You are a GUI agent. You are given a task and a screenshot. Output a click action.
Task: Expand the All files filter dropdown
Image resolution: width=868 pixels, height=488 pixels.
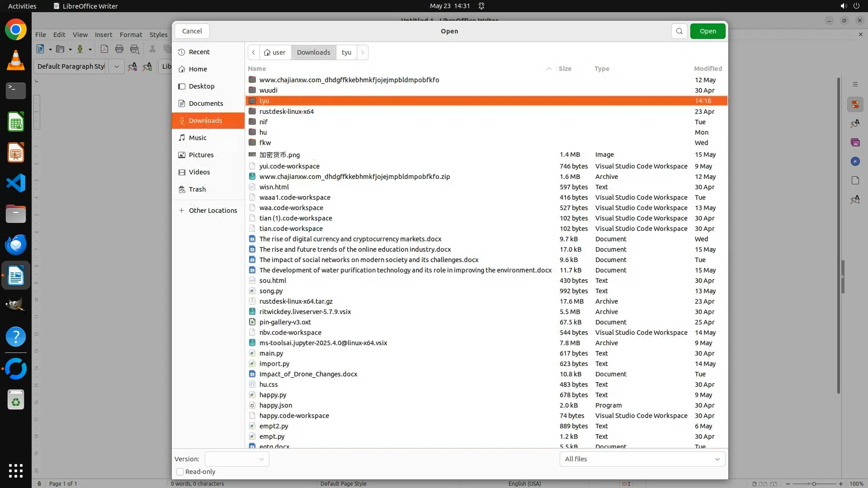[642, 459]
